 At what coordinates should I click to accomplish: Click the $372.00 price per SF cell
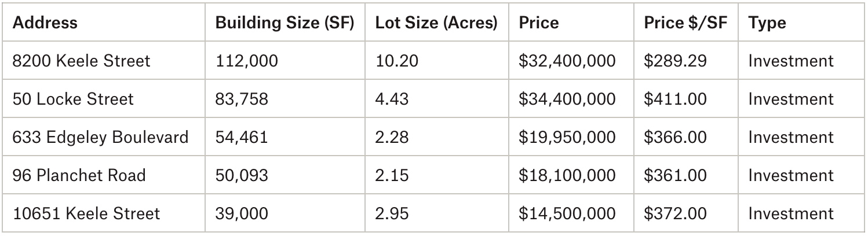click(x=675, y=213)
